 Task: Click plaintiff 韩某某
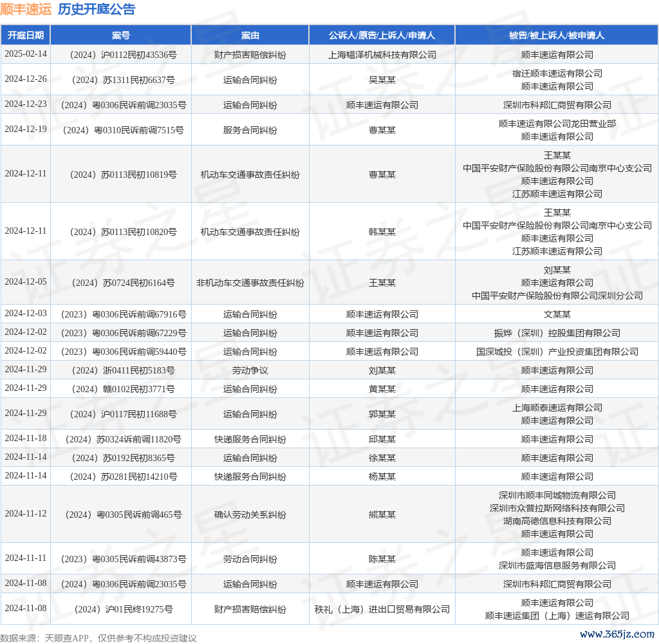pyautogui.click(x=382, y=232)
